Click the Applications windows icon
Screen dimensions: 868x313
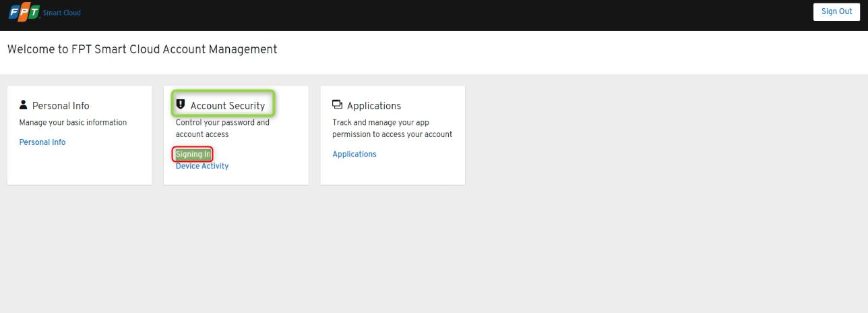(338, 105)
